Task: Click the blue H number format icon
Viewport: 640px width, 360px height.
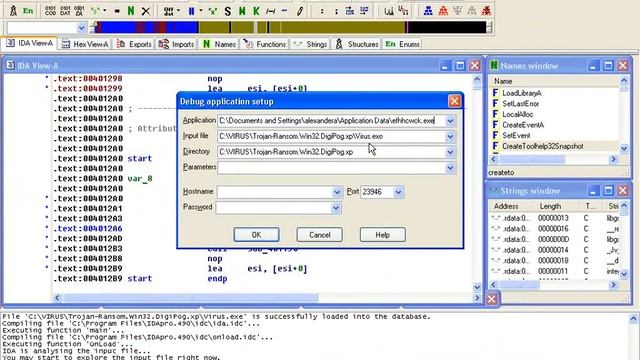Action: (x=191, y=11)
